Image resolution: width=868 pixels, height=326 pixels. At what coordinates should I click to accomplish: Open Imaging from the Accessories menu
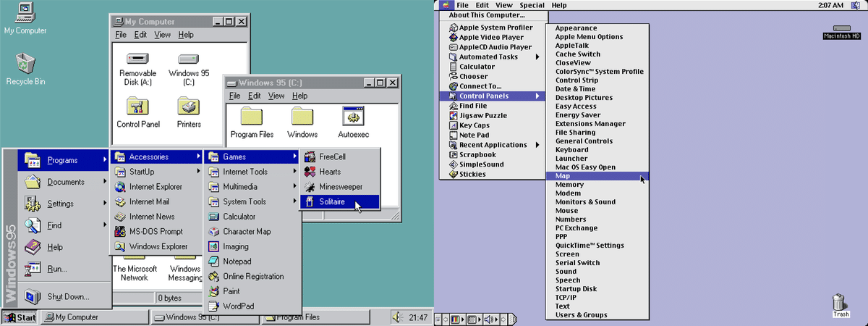click(252, 246)
